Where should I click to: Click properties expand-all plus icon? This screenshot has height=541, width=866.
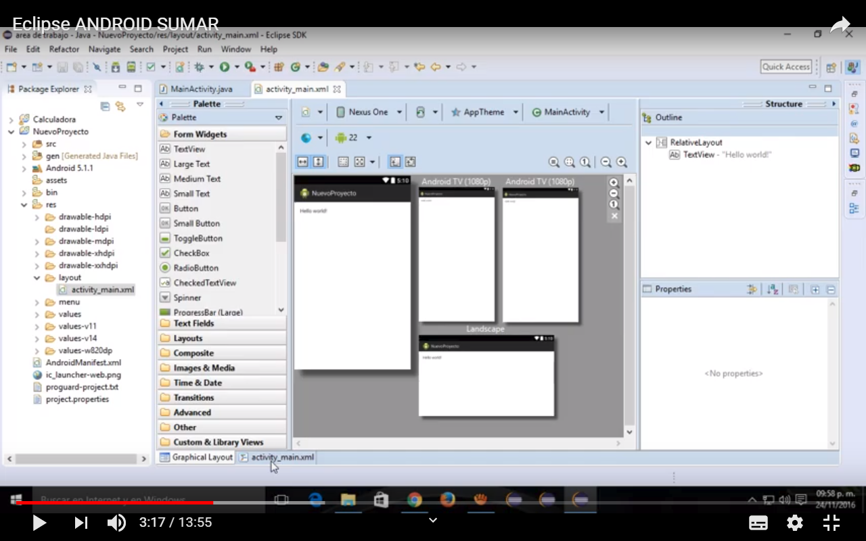[815, 289]
